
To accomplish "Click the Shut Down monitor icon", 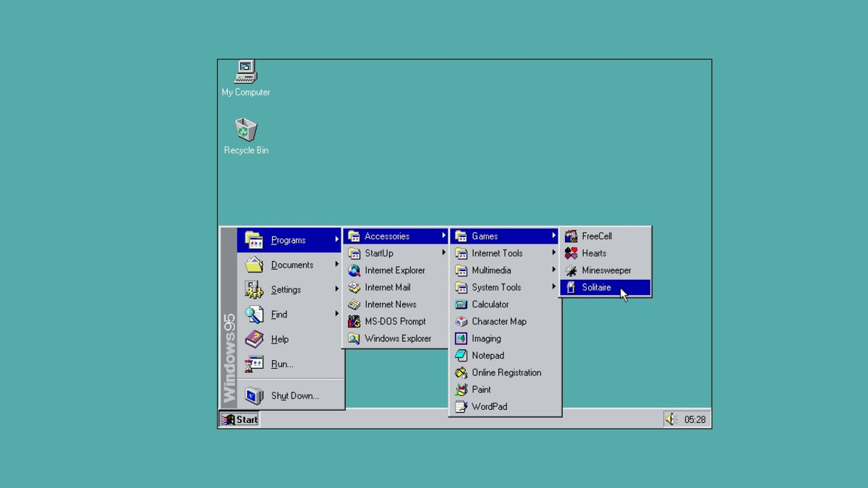I will pyautogui.click(x=253, y=395).
